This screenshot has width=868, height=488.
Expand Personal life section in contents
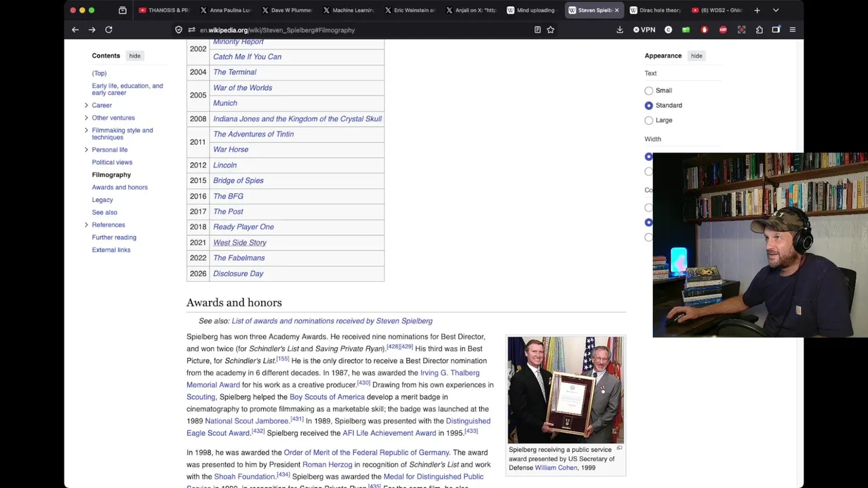coord(86,150)
